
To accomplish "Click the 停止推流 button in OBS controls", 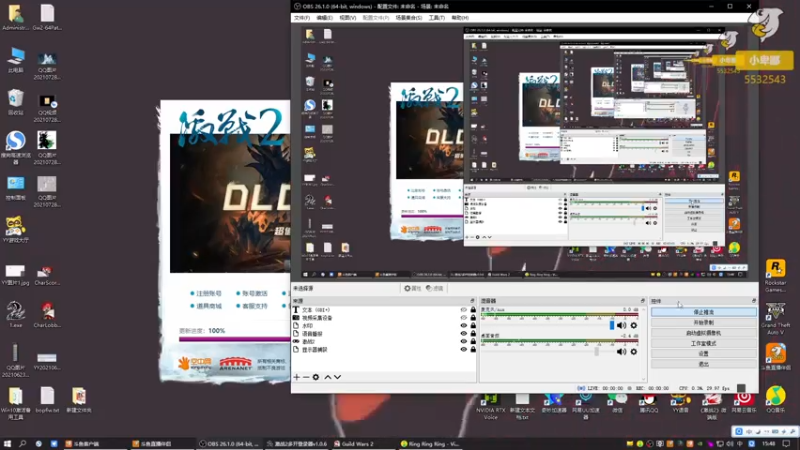I will pyautogui.click(x=704, y=312).
